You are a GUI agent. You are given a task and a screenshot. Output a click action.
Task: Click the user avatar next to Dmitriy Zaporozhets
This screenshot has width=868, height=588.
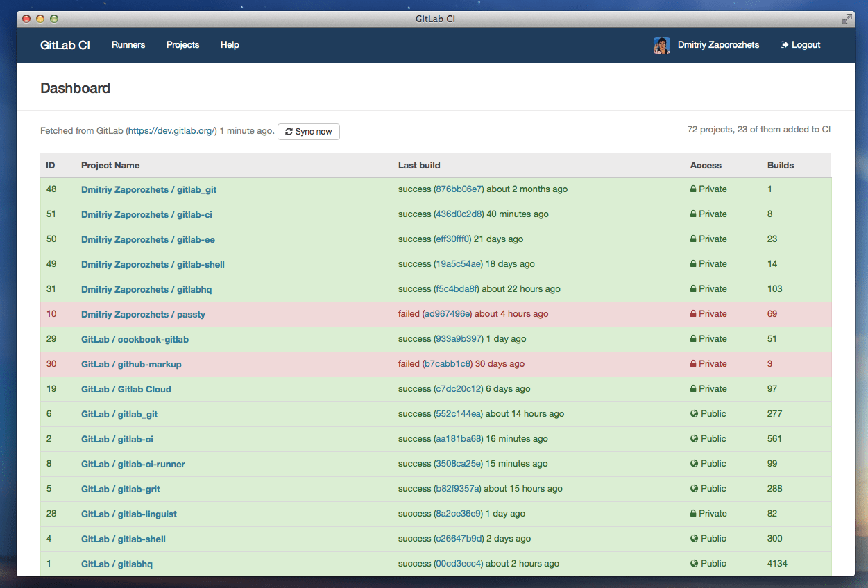661,45
